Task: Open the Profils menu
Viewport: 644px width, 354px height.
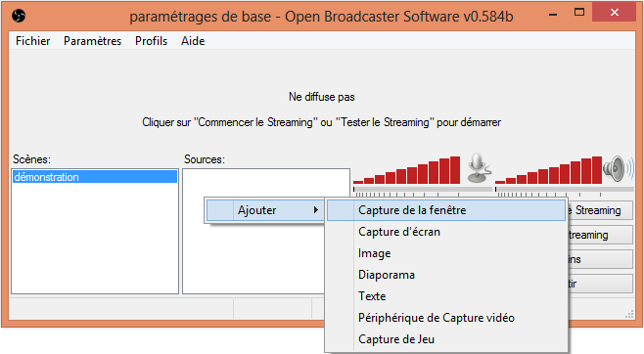Action: point(151,41)
